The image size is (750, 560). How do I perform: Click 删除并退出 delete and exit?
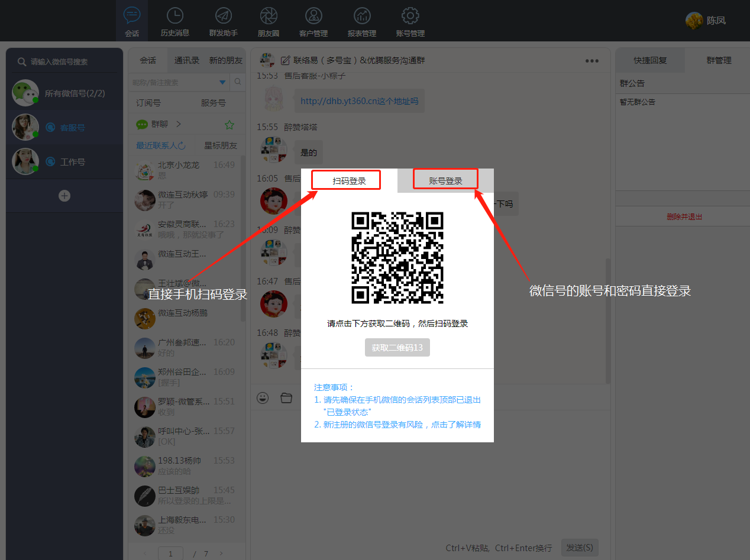coord(684,216)
